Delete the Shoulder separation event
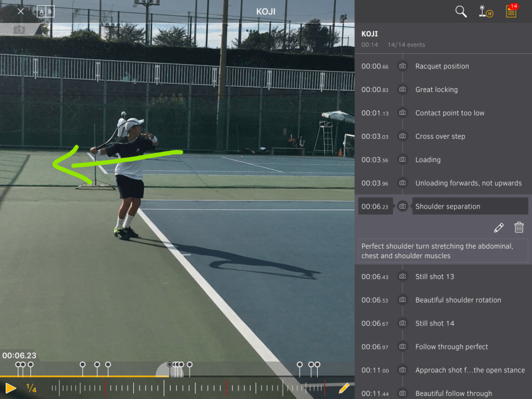532x399 pixels. [519, 228]
